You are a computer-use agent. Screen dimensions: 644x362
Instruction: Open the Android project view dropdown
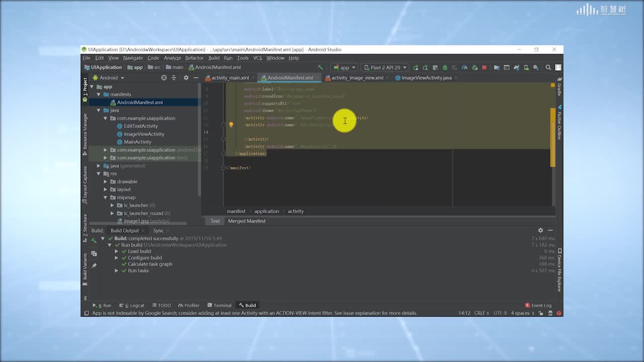pos(109,78)
